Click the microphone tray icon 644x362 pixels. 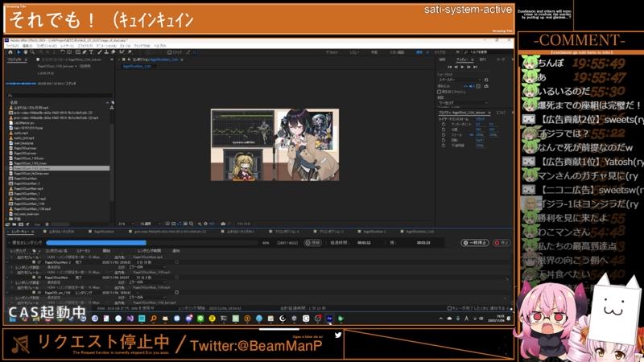click(458, 319)
